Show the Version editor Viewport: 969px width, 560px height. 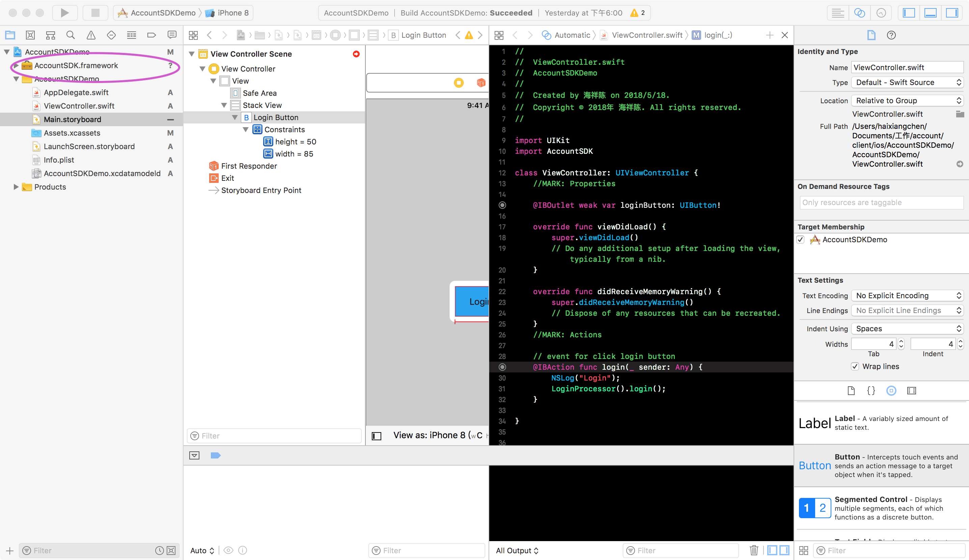click(881, 13)
